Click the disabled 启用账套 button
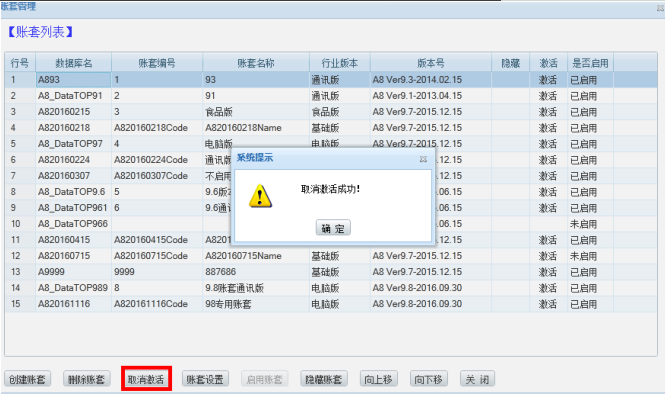Screen dimensions: 665x394 click(x=265, y=379)
